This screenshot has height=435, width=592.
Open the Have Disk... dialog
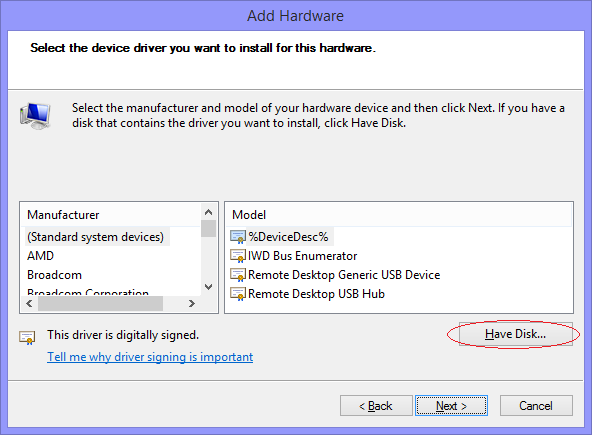515,334
